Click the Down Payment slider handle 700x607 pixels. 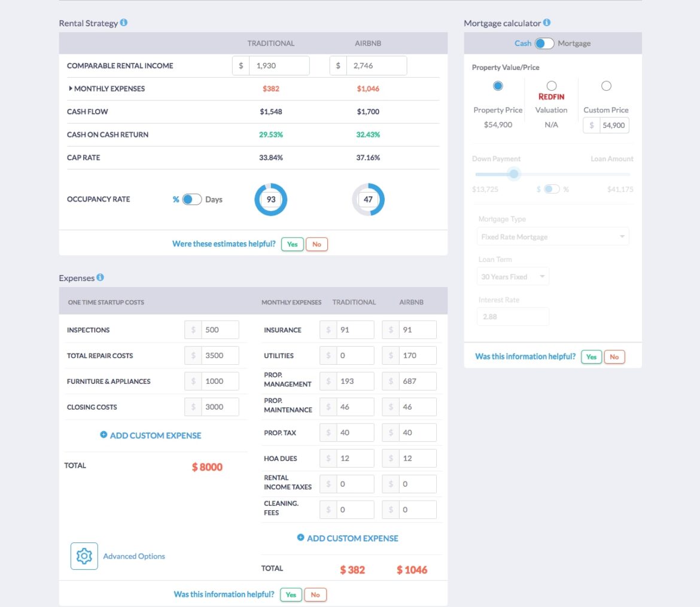pyautogui.click(x=513, y=173)
